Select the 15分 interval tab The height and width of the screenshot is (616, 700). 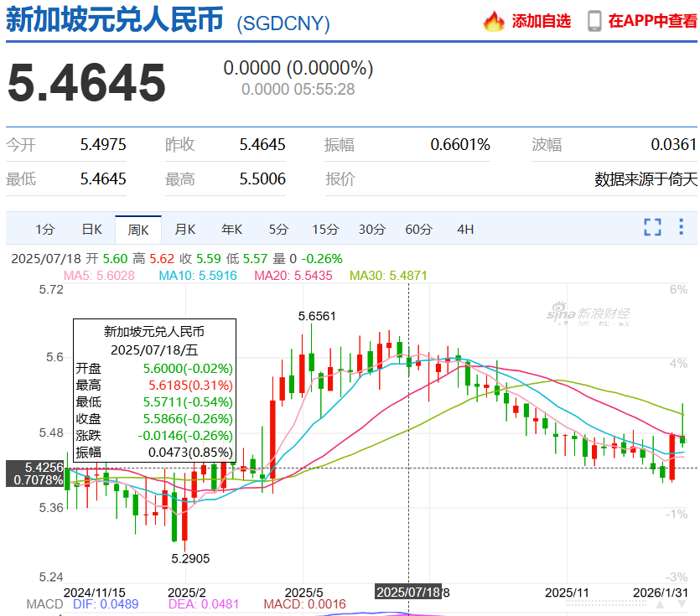[x=325, y=230]
